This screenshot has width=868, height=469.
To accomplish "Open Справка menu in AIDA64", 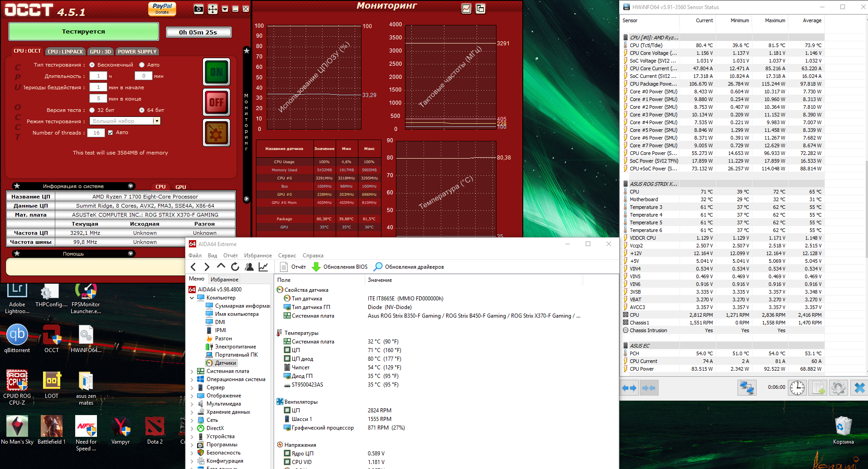I will 313,256.
